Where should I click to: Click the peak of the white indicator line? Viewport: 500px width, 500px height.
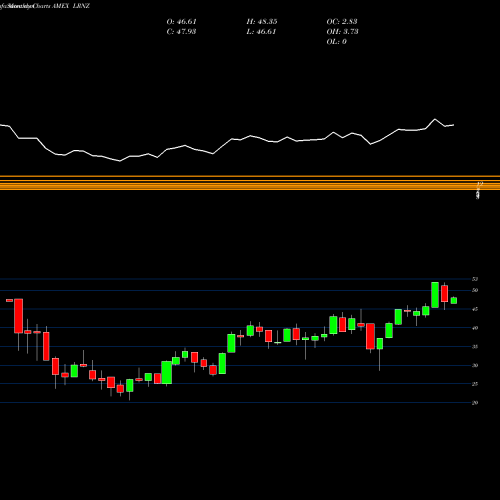pos(435,119)
